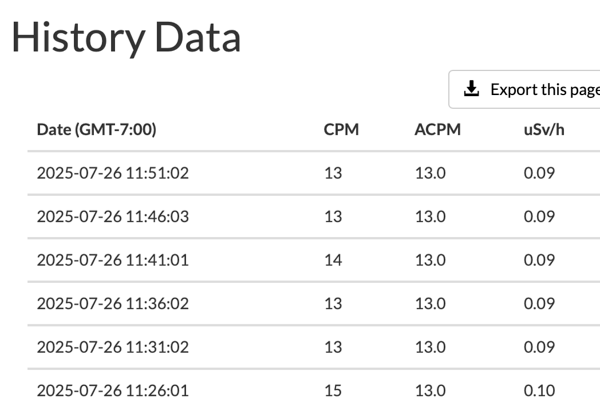This screenshot has height=410, width=600.
Task: Select the 2025-07-26 11:46:03 row date
Action: (113, 216)
